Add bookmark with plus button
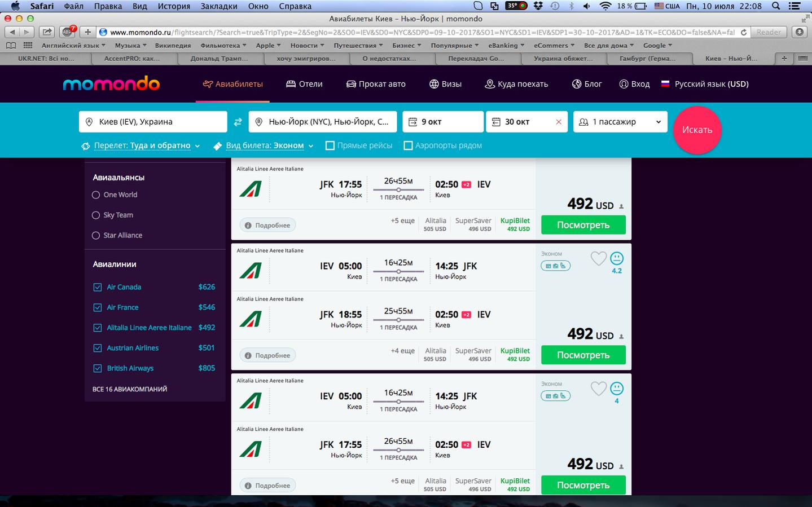Image resolution: width=812 pixels, height=507 pixels. (x=87, y=32)
